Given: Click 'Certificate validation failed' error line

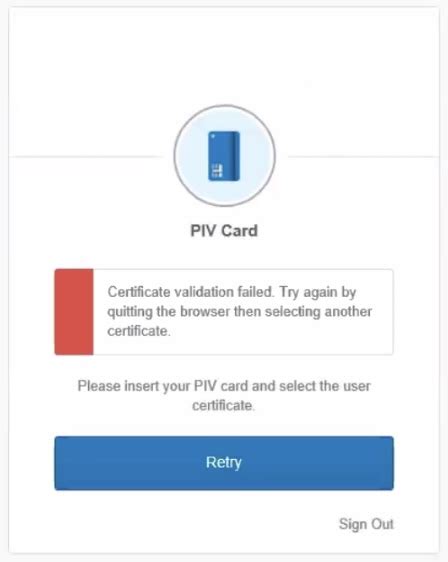Looking at the screenshot, I should pos(190,292).
